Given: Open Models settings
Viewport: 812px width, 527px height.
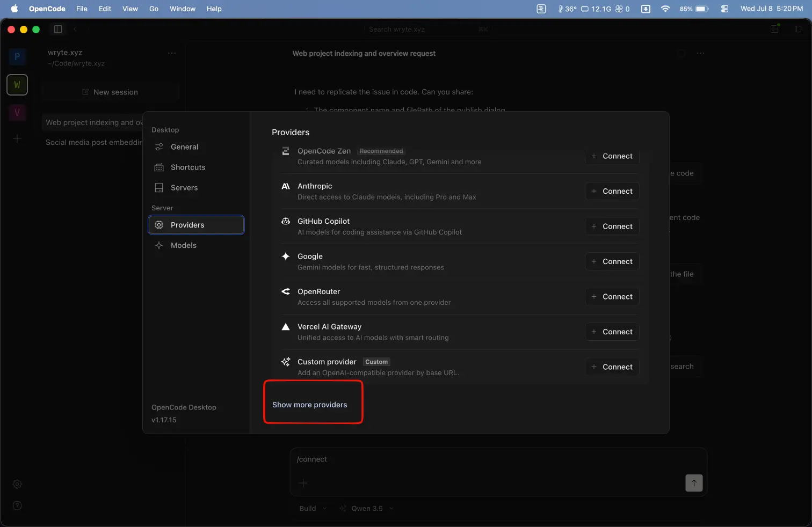Looking at the screenshot, I should (196, 245).
